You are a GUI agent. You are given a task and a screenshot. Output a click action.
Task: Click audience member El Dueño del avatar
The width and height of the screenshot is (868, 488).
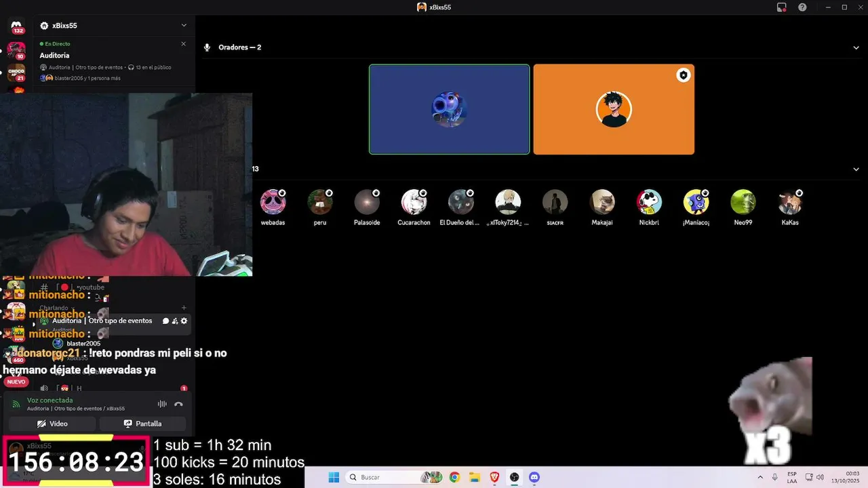point(460,202)
